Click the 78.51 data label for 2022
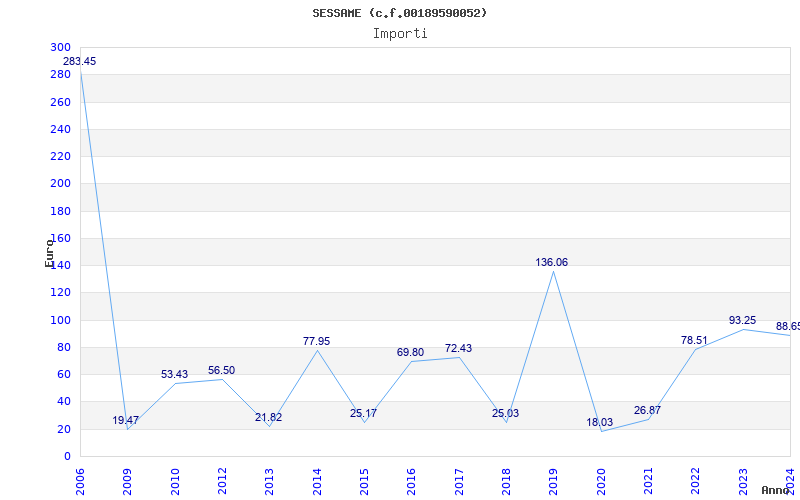 694,341
